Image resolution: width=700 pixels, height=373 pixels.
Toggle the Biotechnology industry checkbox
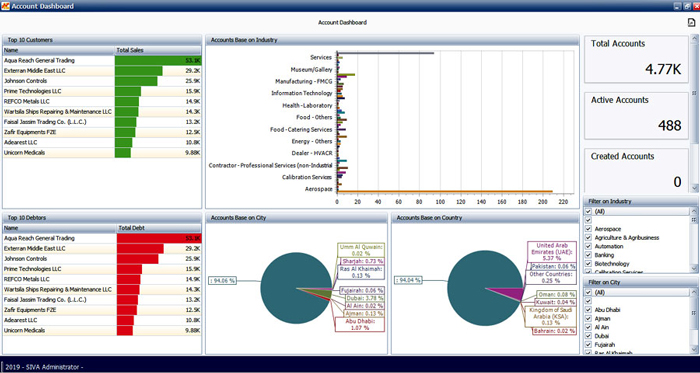click(588, 264)
